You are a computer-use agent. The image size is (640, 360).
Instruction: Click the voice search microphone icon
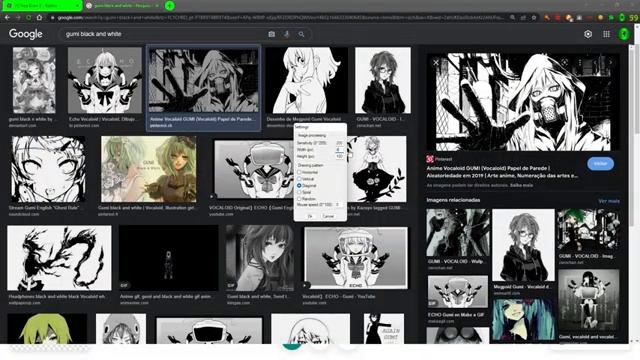click(x=287, y=34)
